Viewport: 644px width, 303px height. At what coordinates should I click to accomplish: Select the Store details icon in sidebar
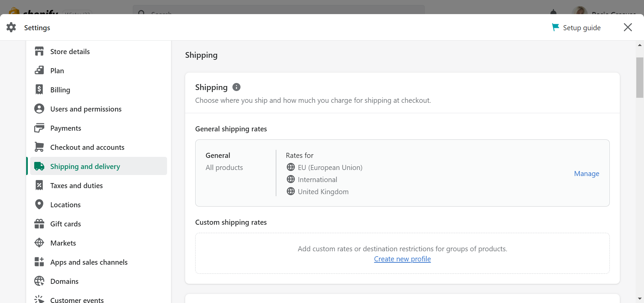click(40, 51)
